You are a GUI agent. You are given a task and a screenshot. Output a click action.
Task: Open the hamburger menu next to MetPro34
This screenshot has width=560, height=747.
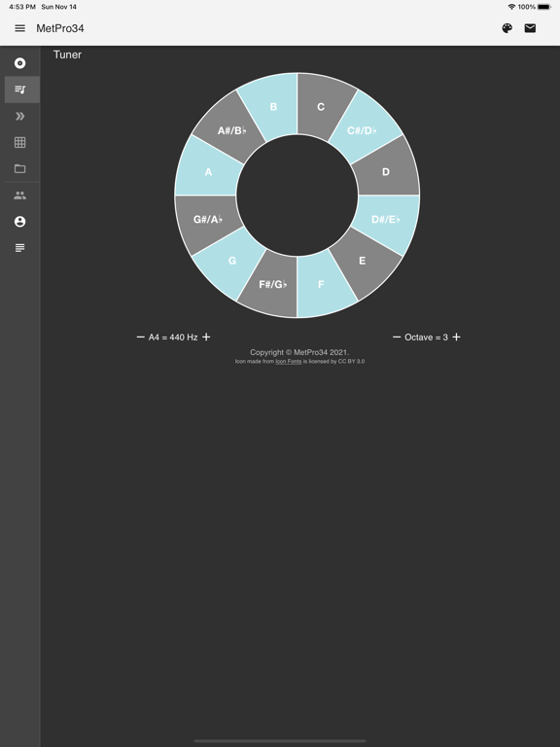[x=20, y=28]
